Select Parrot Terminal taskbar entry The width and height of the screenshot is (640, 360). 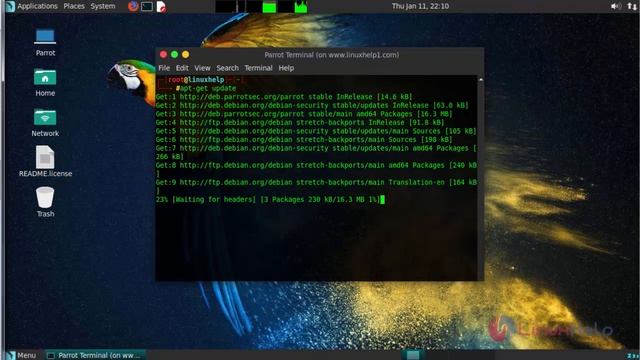[95, 355]
